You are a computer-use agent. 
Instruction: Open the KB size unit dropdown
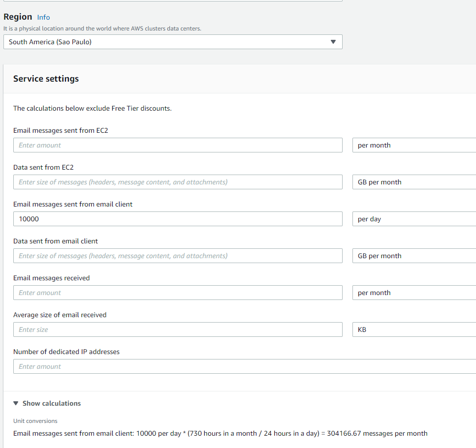(413, 329)
